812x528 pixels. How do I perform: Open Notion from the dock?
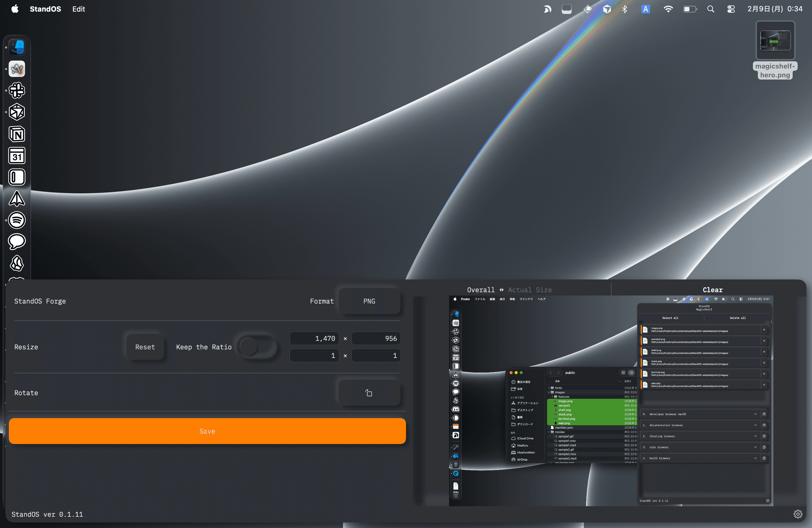(x=17, y=134)
